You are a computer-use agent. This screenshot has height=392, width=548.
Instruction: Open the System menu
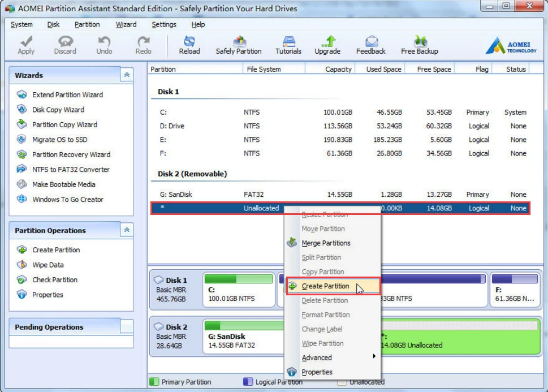[x=21, y=24]
